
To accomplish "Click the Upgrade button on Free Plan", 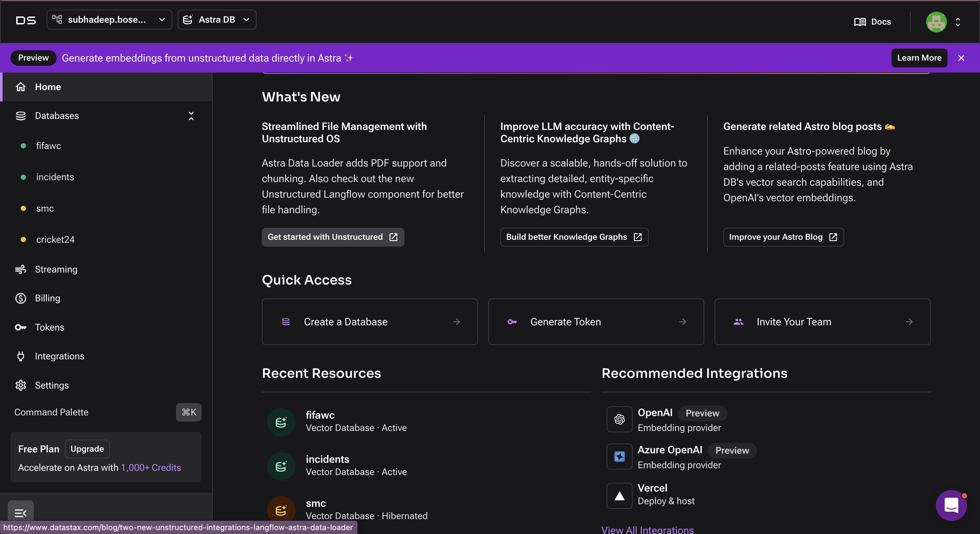I will click(x=87, y=449).
